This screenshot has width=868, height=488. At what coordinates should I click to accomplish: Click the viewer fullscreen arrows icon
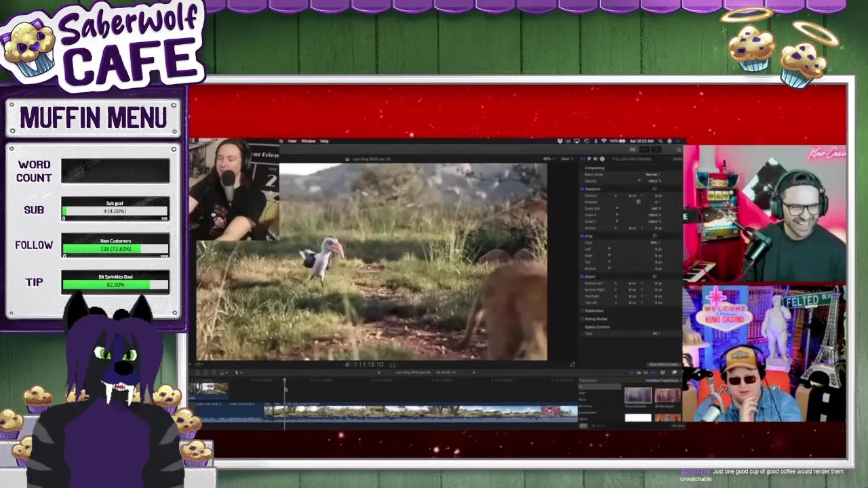pyautogui.click(x=572, y=364)
